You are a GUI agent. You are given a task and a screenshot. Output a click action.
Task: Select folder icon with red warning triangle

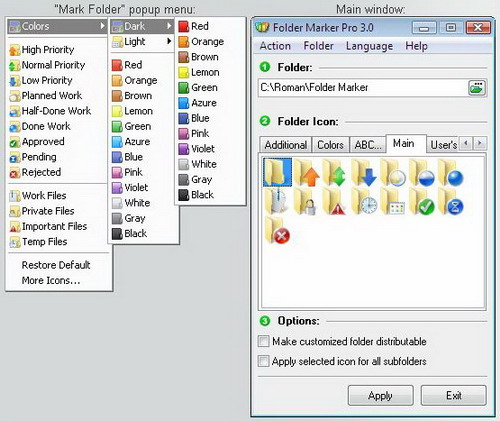click(335, 201)
